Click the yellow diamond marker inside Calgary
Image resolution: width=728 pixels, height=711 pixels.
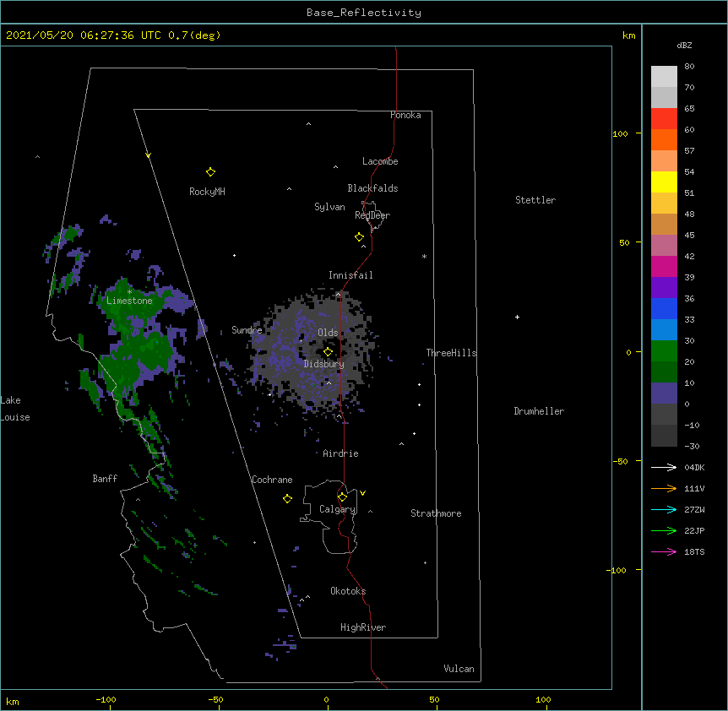[342, 497]
